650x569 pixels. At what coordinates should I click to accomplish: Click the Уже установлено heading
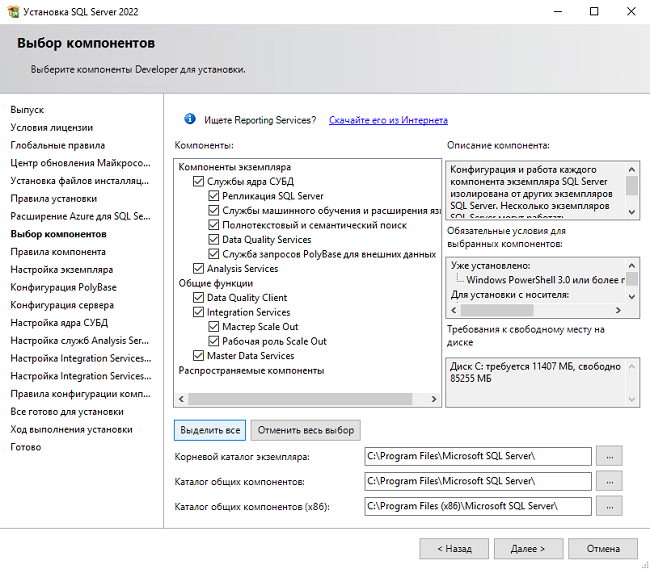(490, 266)
